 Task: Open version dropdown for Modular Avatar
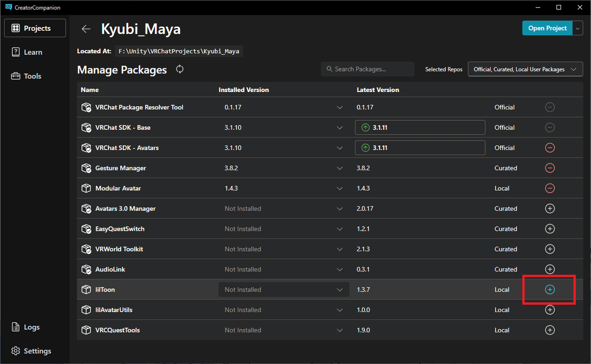coord(339,188)
